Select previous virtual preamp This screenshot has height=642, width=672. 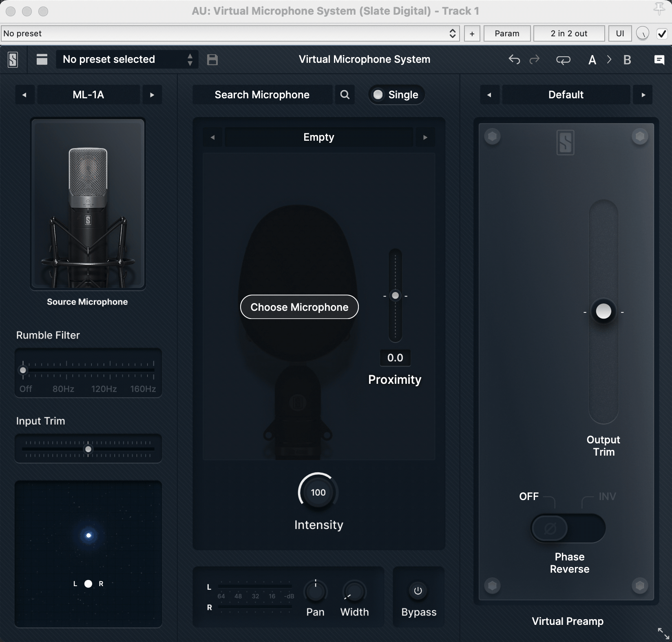click(489, 95)
